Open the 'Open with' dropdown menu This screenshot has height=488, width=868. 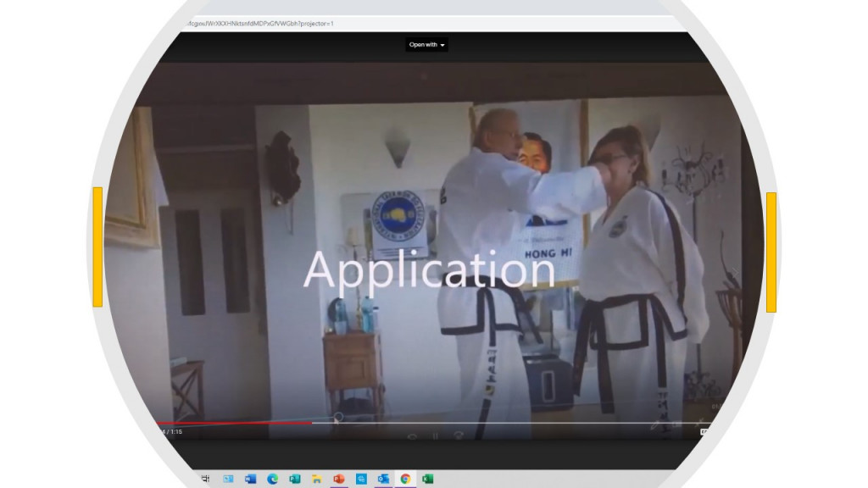pos(426,45)
